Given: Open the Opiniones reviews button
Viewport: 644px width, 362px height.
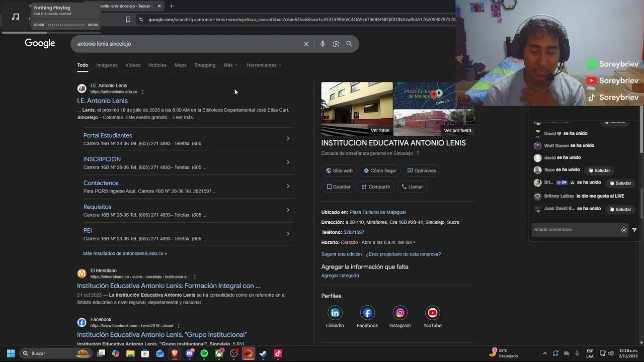Looking at the screenshot, I should [x=422, y=170].
